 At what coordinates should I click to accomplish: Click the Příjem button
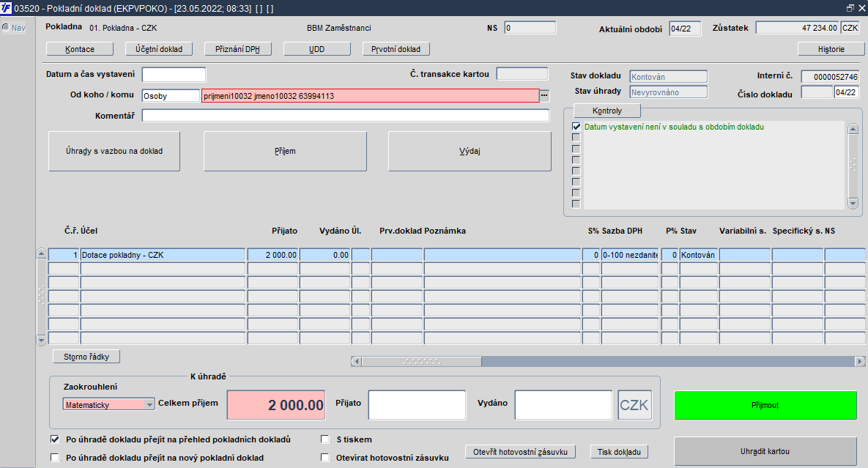[x=285, y=151]
